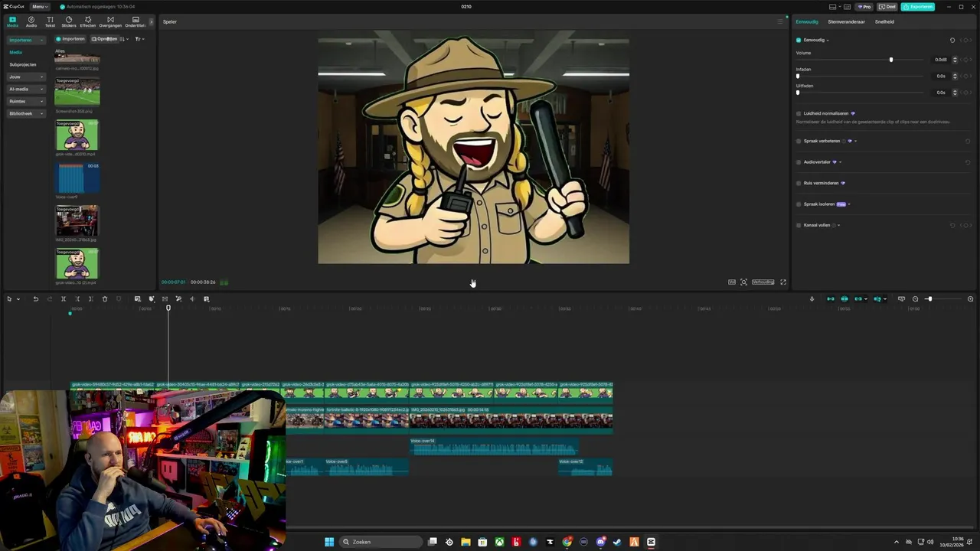The height and width of the screenshot is (551, 980).
Task: Open the Overgangen transitions tab
Action: 110,21
